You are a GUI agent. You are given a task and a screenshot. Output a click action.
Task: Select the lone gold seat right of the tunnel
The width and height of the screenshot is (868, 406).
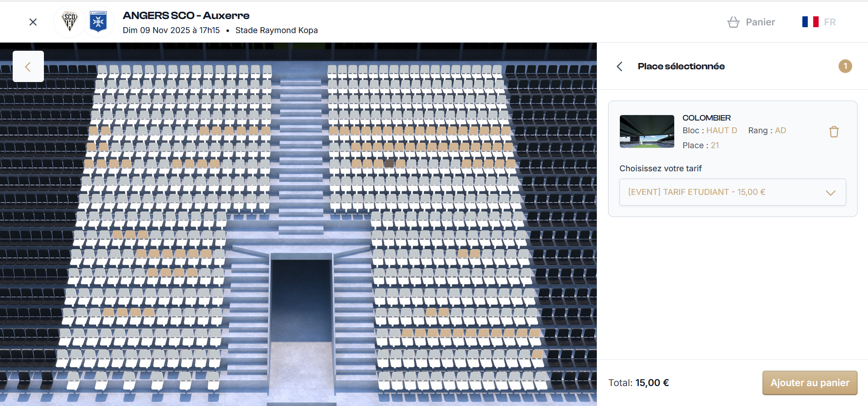coord(537,354)
